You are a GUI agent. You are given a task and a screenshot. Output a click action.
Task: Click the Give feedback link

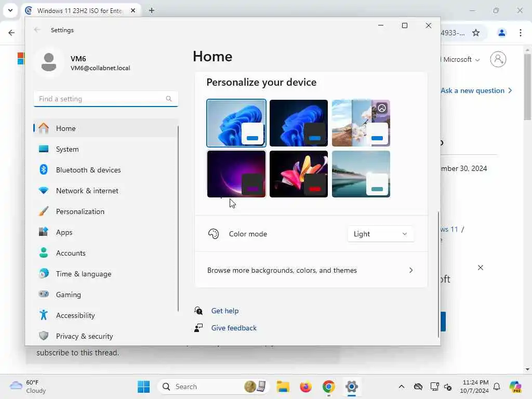[x=234, y=328]
